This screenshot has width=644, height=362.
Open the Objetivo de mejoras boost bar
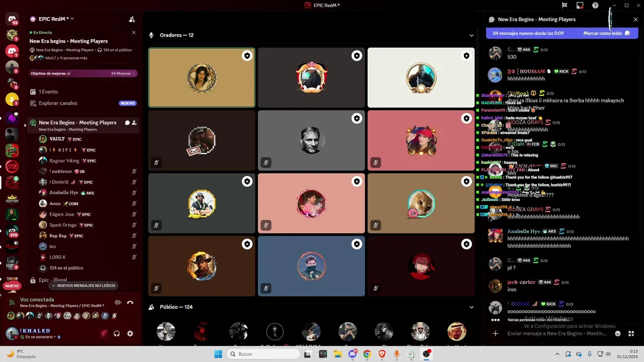coord(83,73)
